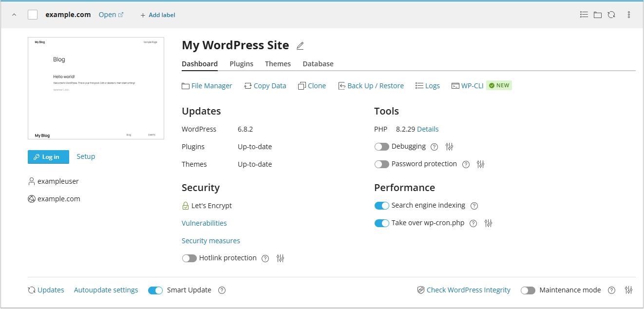Show help for Take over wp-cron.php
644x309 pixels.
(x=473, y=223)
